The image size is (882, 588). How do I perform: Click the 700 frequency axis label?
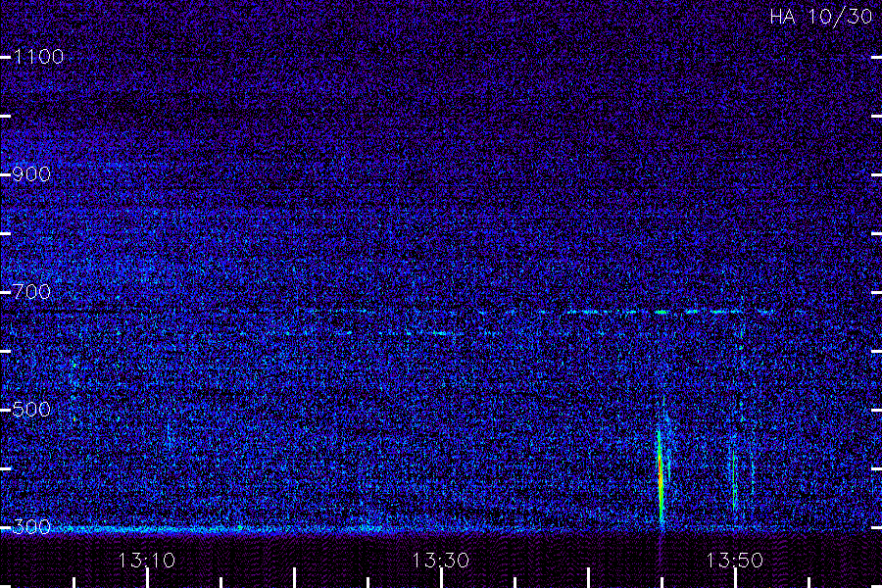click(32, 292)
